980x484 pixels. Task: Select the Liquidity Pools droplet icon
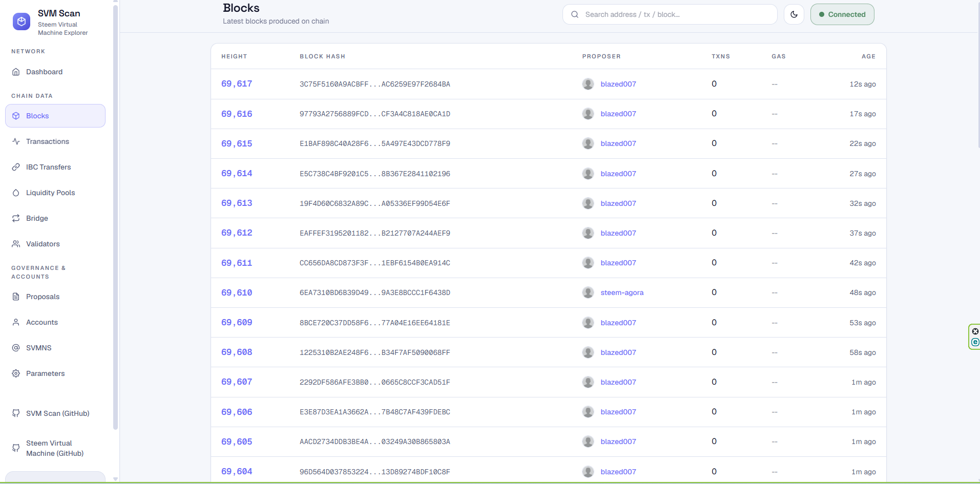pos(16,193)
